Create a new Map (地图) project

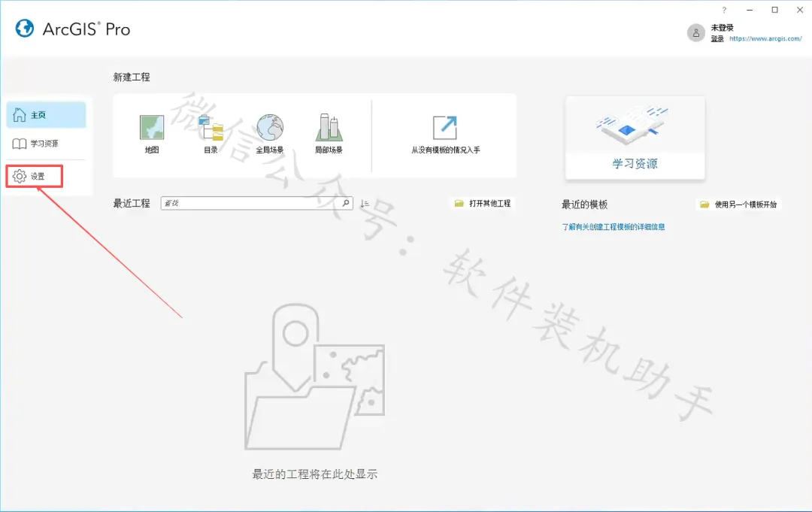(x=152, y=134)
